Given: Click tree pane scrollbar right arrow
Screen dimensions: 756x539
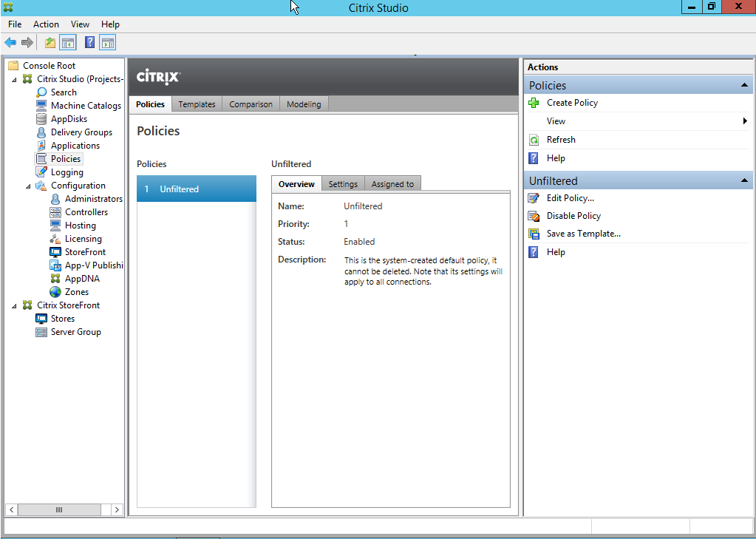Looking at the screenshot, I should click(118, 509).
